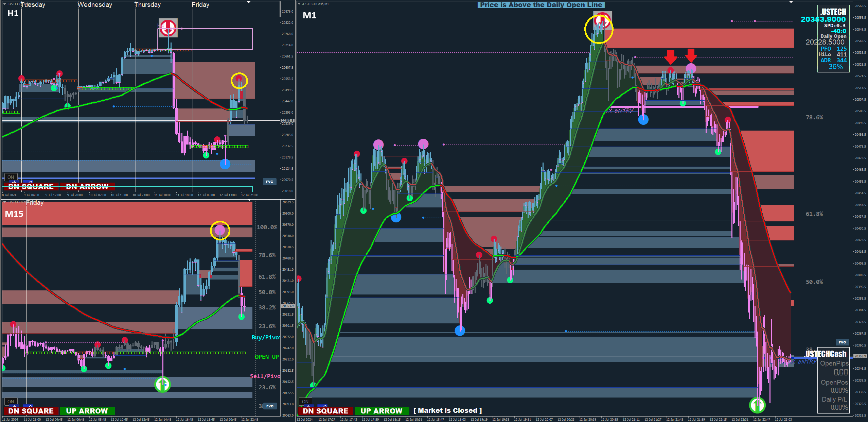Toggle the ON button in H1 chart
Screen dimensions: 868x422
11,177
